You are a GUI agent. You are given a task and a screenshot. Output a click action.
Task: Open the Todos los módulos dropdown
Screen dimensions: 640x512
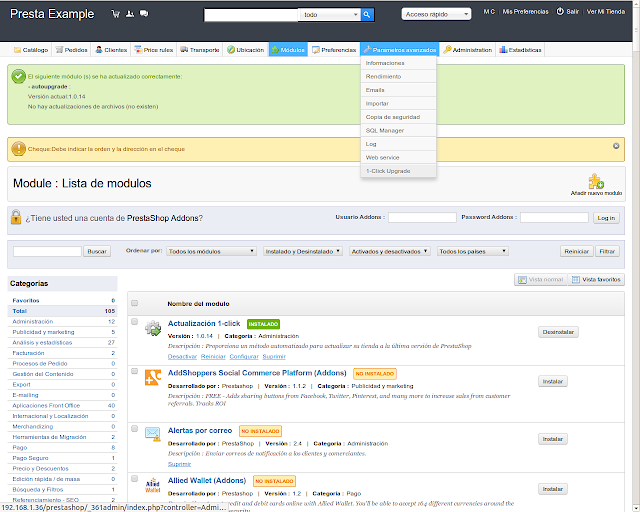(211, 251)
